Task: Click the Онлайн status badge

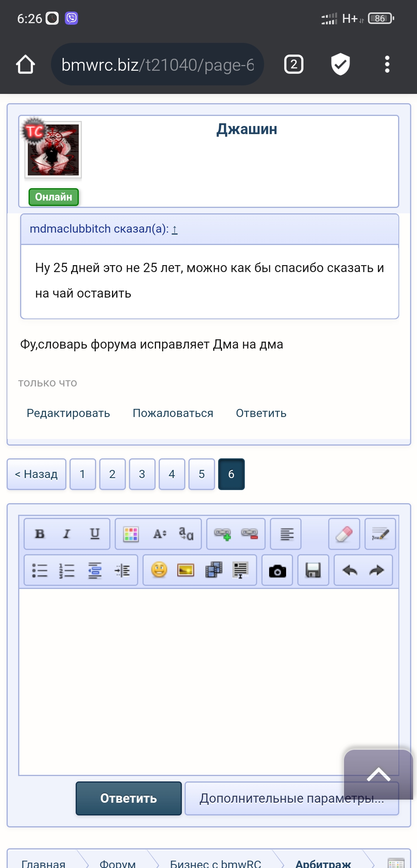Action: [x=54, y=197]
